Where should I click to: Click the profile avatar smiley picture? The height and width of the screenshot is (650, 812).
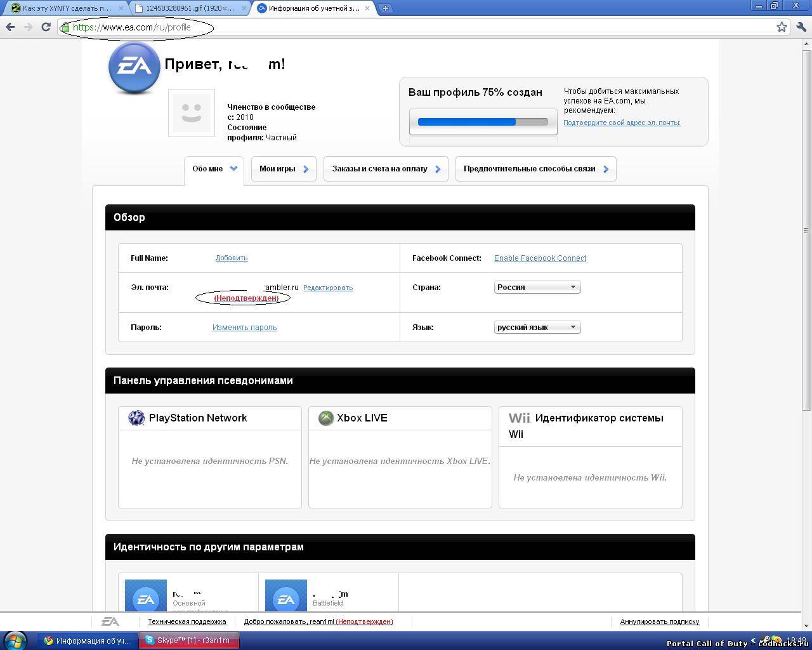[x=192, y=113]
